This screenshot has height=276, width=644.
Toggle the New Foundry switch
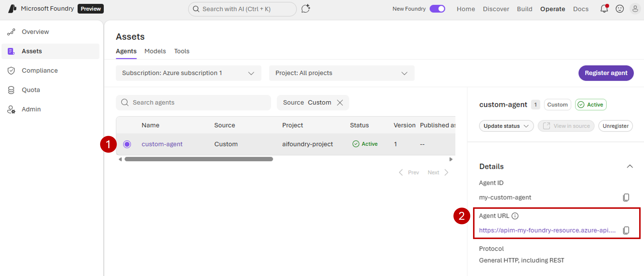[437, 9]
